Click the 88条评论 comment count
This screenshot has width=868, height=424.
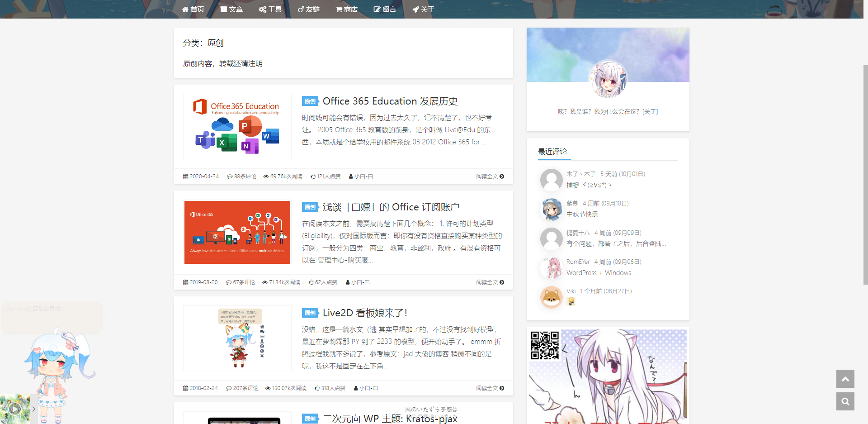[x=242, y=176]
